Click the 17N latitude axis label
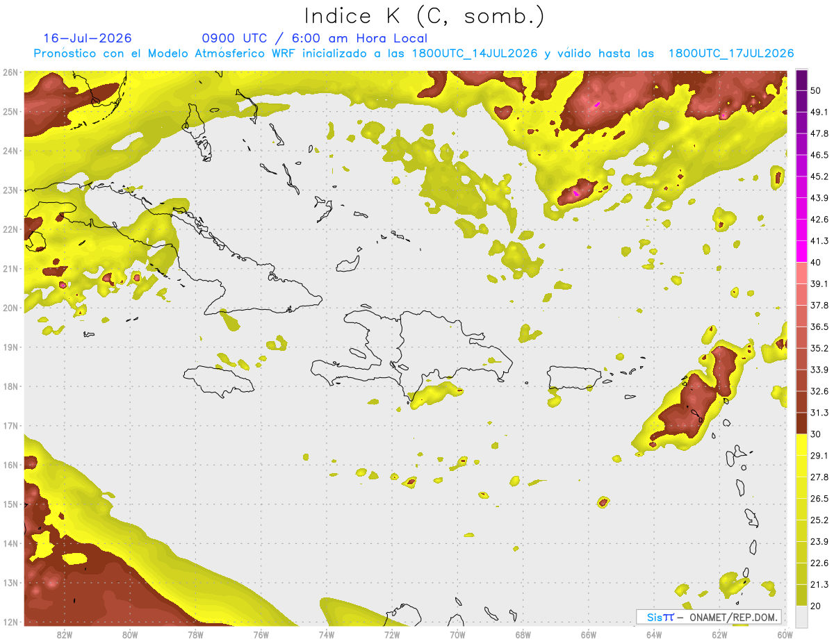Viewport: 834px width, 644px height. [10, 425]
